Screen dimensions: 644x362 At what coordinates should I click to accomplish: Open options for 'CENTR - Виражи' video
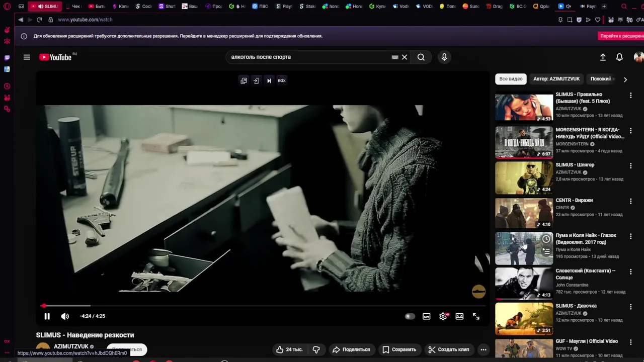[630, 201]
